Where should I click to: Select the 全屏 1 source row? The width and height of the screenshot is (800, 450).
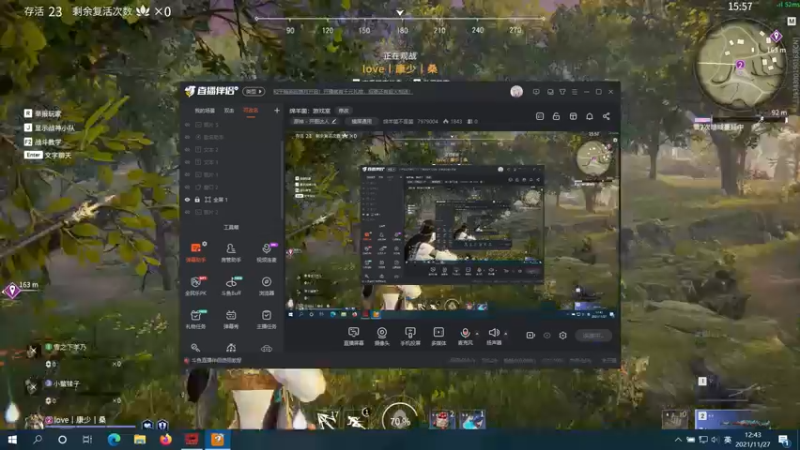(x=232, y=199)
